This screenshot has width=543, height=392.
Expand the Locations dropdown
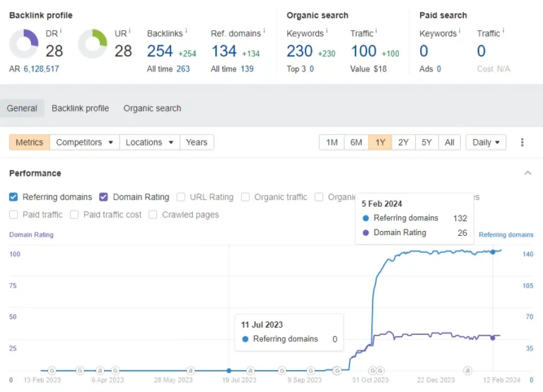coord(150,142)
